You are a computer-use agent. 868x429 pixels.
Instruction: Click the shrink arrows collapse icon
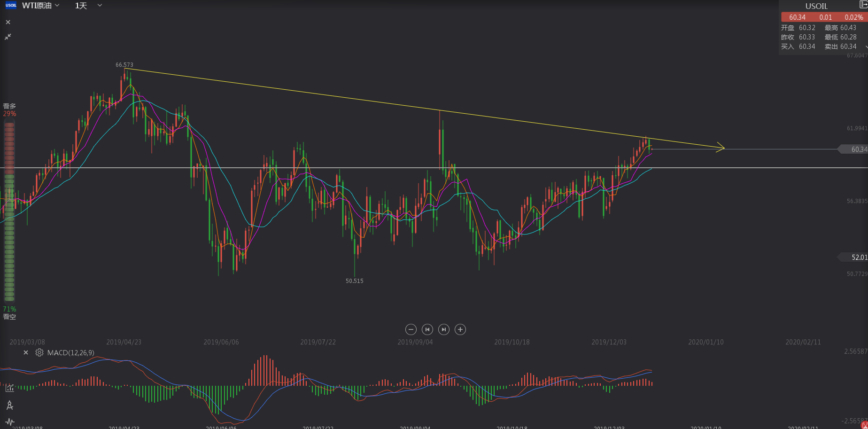pyautogui.click(x=8, y=37)
